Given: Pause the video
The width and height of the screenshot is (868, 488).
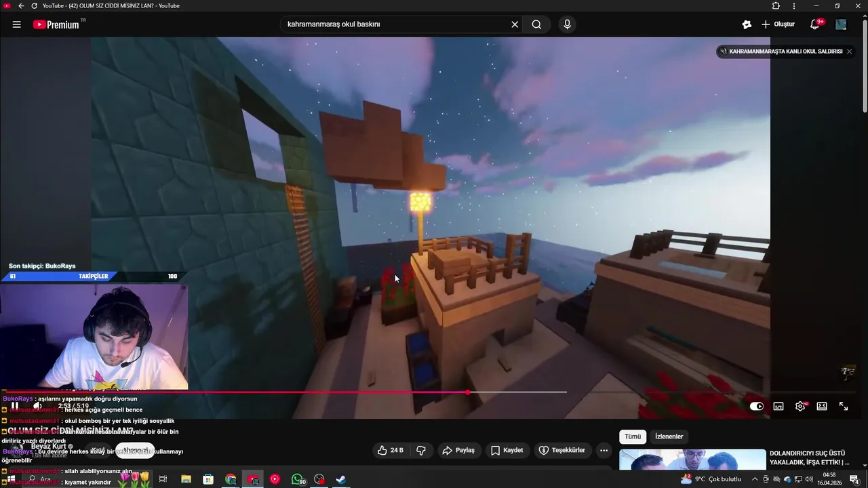Looking at the screenshot, I should pyautogui.click(x=15, y=406).
